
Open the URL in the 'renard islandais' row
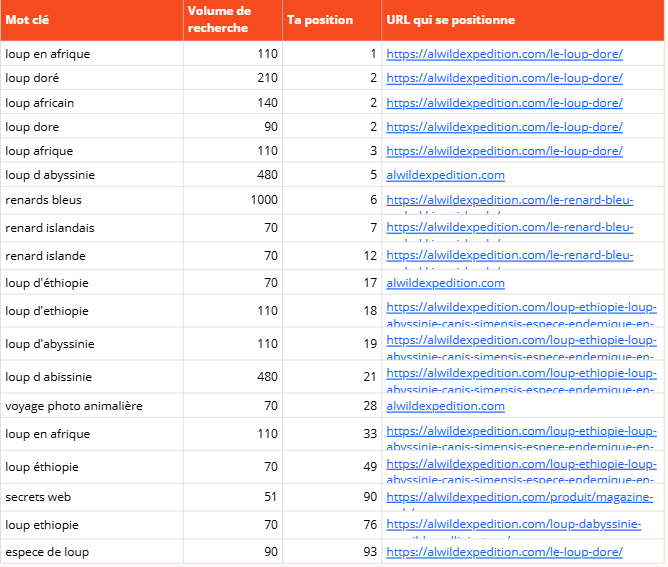510,227
